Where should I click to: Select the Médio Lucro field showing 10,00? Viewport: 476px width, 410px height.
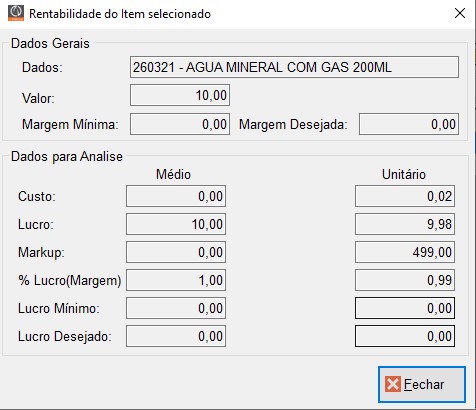point(176,224)
